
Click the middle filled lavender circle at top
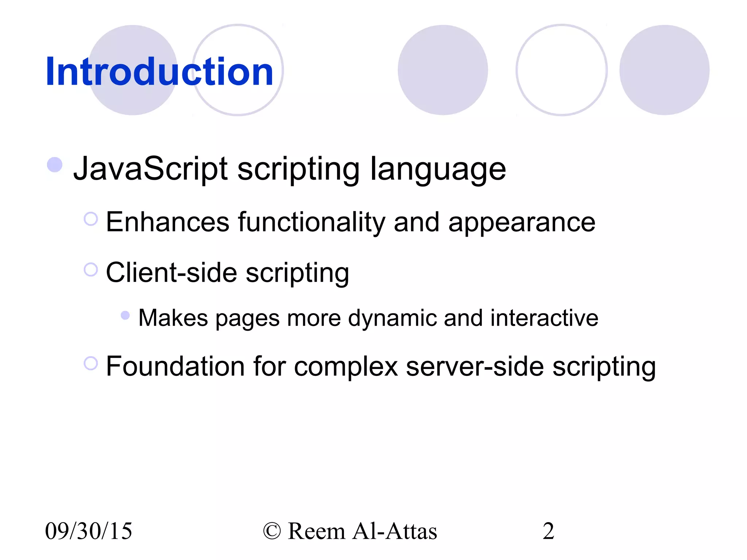pos(443,70)
